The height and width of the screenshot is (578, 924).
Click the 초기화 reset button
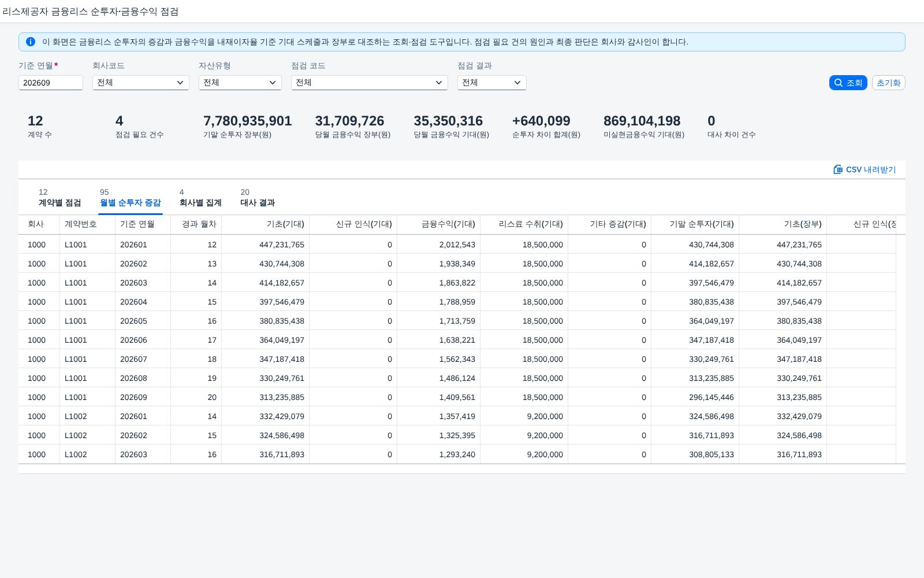pyautogui.click(x=888, y=83)
